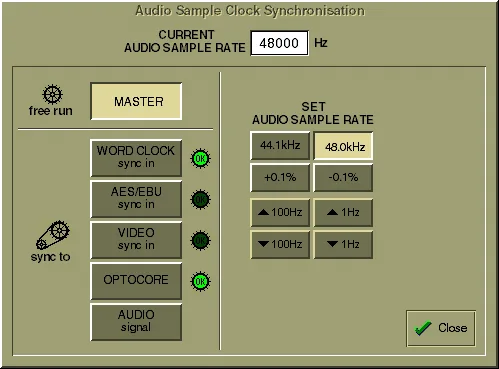
Task: Sync to WORD CLOCK sync in
Action: point(136,158)
